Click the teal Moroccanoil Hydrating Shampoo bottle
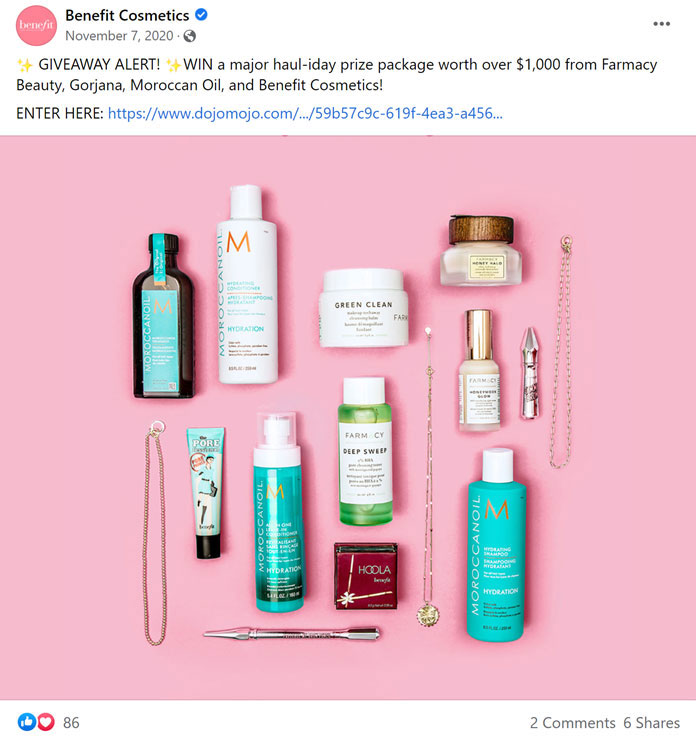Image resolution: width=696 pixels, height=743 pixels. pyautogui.click(x=497, y=545)
